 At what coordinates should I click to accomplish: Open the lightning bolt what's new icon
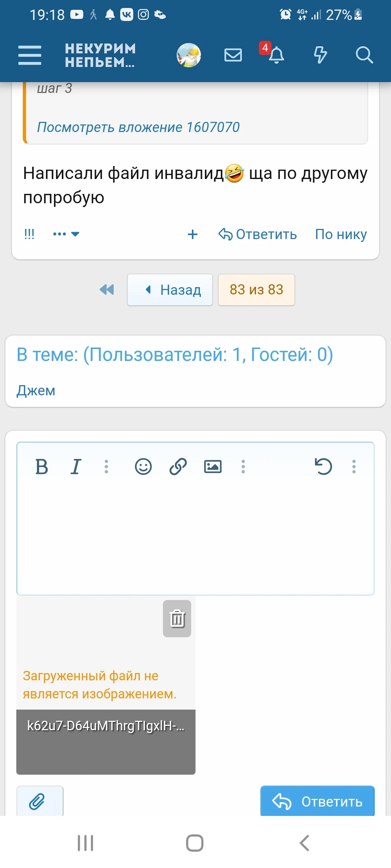(320, 55)
